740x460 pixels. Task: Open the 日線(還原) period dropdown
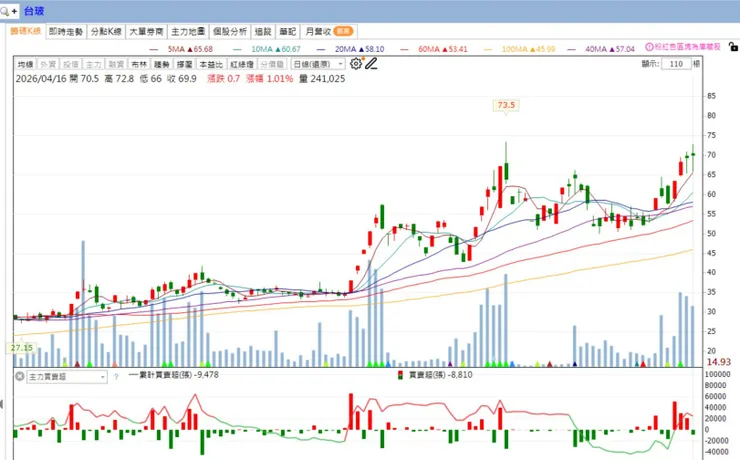pyautogui.click(x=318, y=64)
